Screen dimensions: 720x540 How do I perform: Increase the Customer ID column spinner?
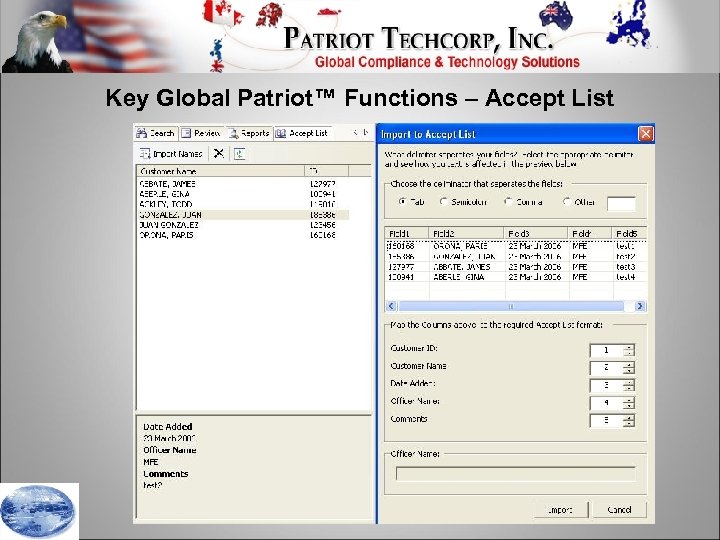pyautogui.click(x=629, y=347)
